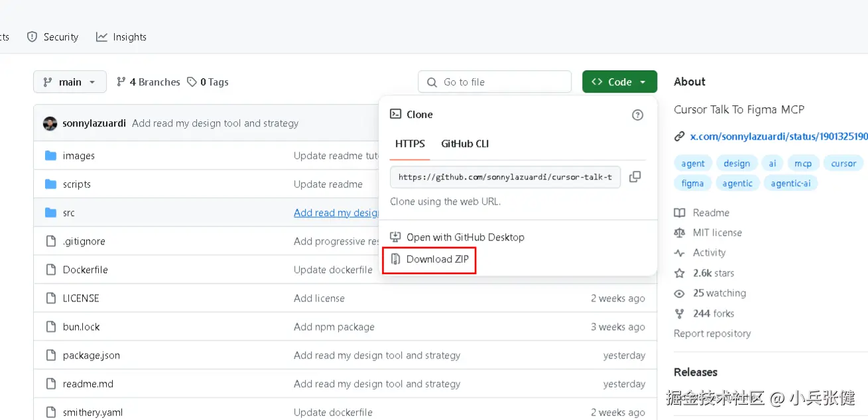Screen dimensions: 868x420
Task: Click the Dockerfile file icon
Action: [x=50, y=270]
